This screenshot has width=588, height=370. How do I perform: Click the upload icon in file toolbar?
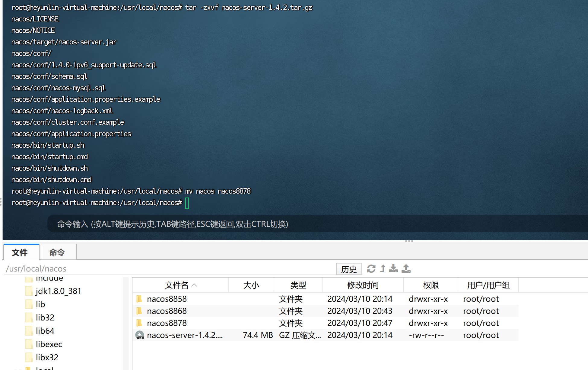tap(406, 269)
